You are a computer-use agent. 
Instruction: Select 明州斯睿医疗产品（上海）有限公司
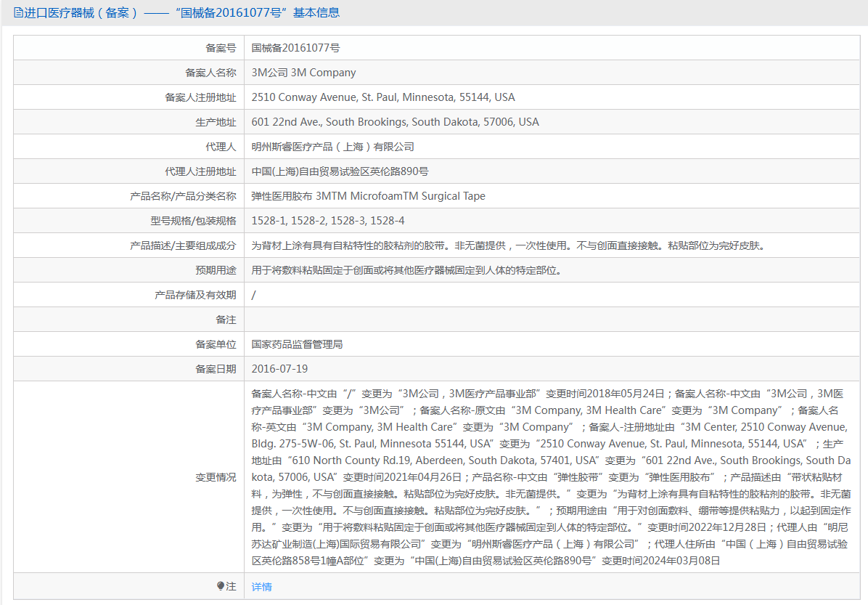click(x=332, y=147)
